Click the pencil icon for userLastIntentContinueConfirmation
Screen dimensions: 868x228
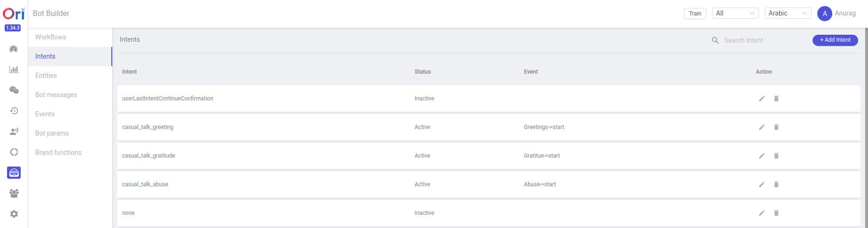pos(761,99)
